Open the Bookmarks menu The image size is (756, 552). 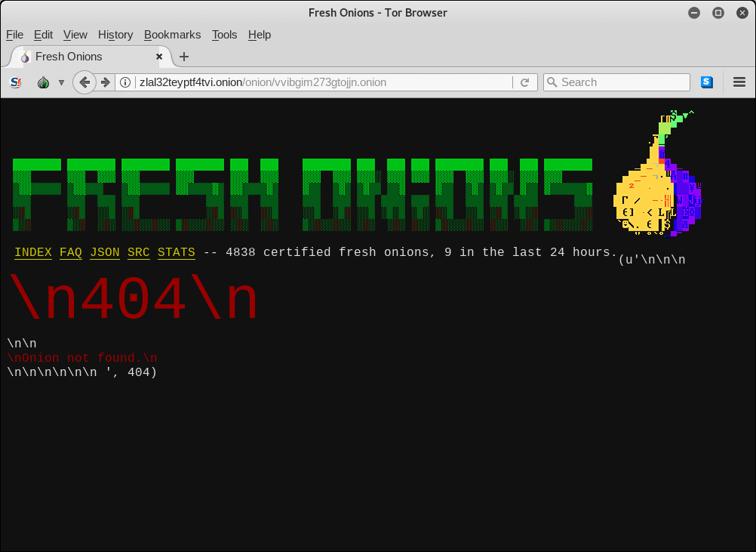(172, 35)
